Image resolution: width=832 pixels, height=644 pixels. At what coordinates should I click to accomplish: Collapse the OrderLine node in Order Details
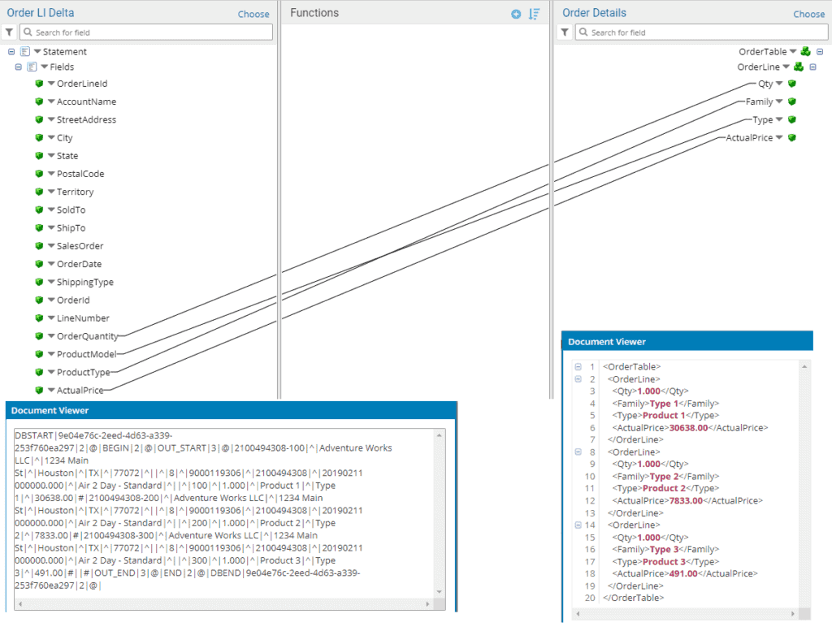(x=812, y=67)
